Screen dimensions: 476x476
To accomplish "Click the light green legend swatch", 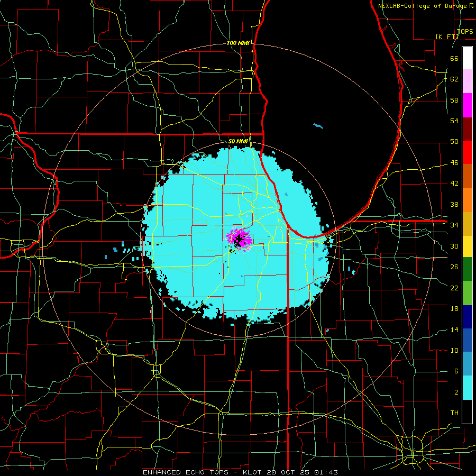I will [x=467, y=293].
